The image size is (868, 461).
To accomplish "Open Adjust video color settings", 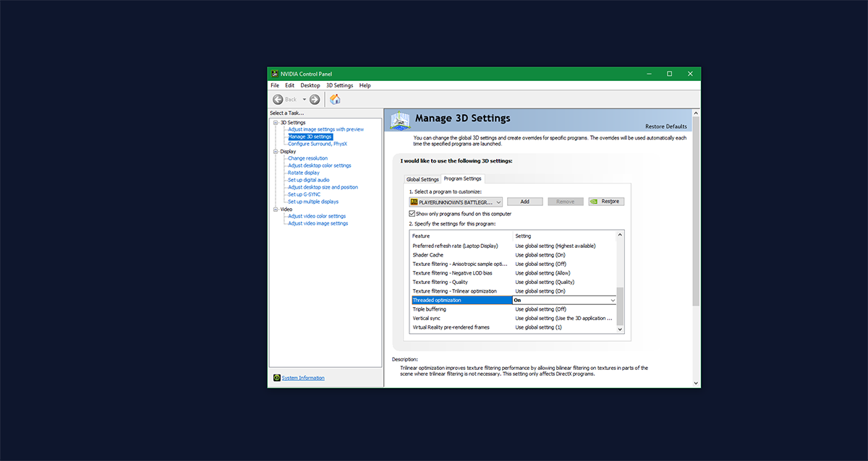I will click(x=317, y=216).
